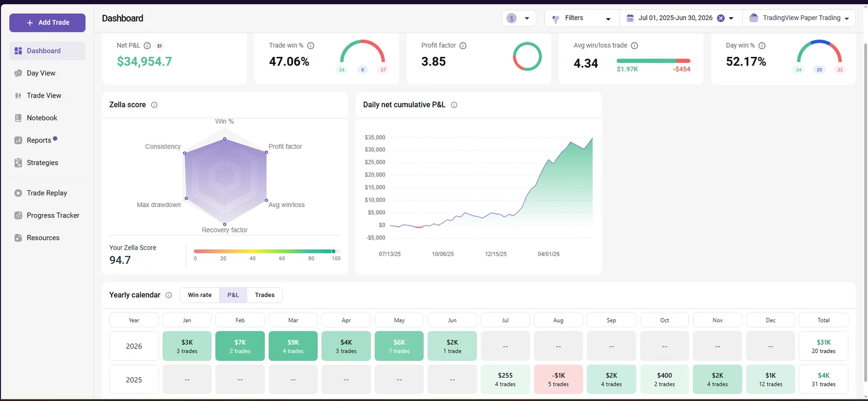Click the Profit factor donut ring
Image resolution: width=868 pixels, height=401 pixels.
[x=527, y=56]
